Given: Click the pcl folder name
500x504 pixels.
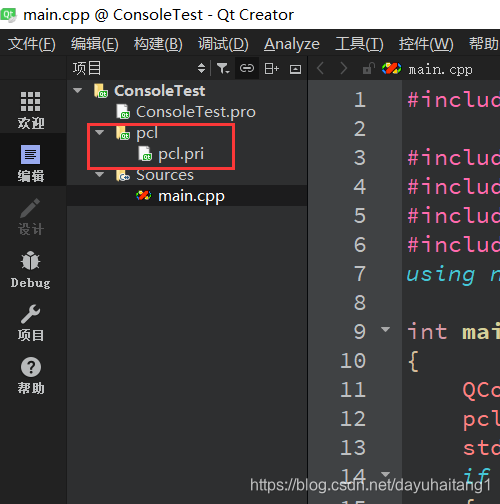Looking at the screenshot, I should click(x=147, y=133).
